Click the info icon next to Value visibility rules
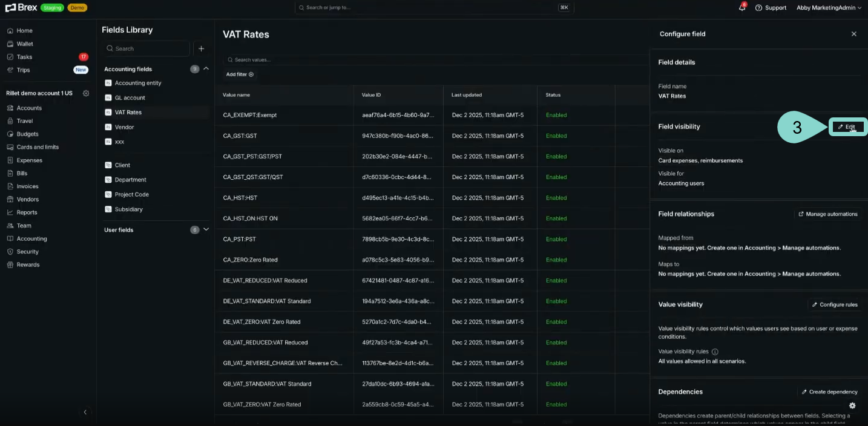This screenshot has height=426, width=868. pyautogui.click(x=715, y=352)
